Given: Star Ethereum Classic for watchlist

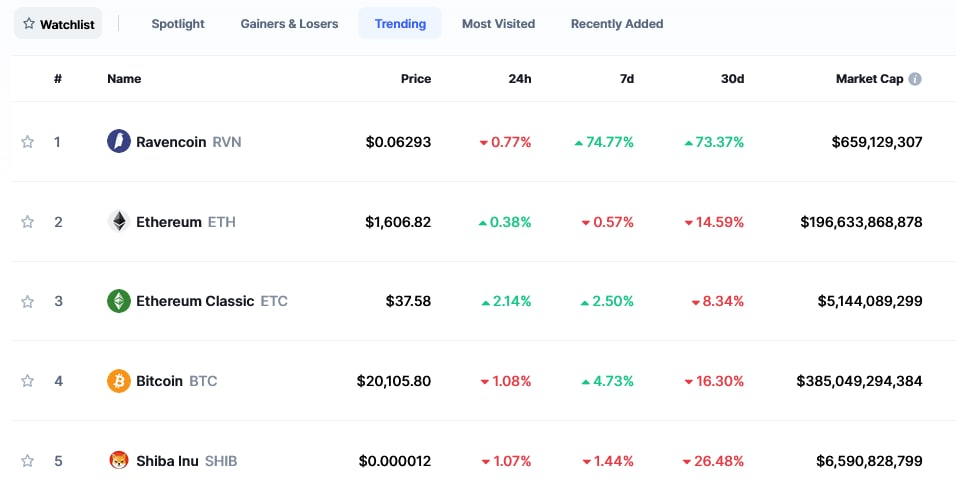Looking at the screenshot, I should [x=28, y=301].
